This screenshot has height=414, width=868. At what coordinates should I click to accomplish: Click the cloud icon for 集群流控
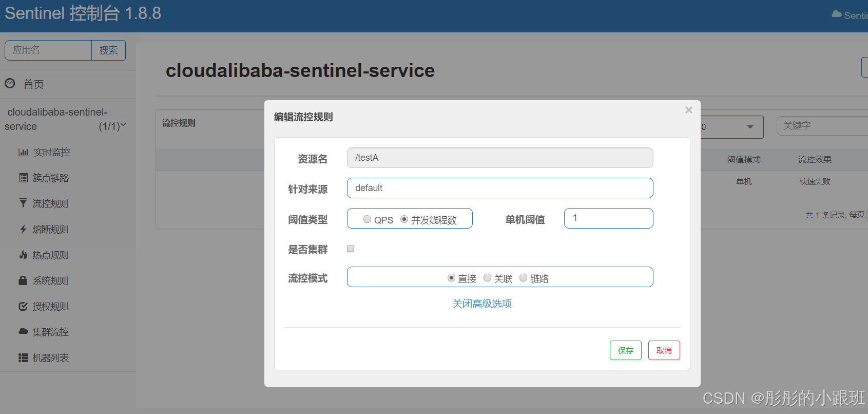pyautogui.click(x=23, y=331)
